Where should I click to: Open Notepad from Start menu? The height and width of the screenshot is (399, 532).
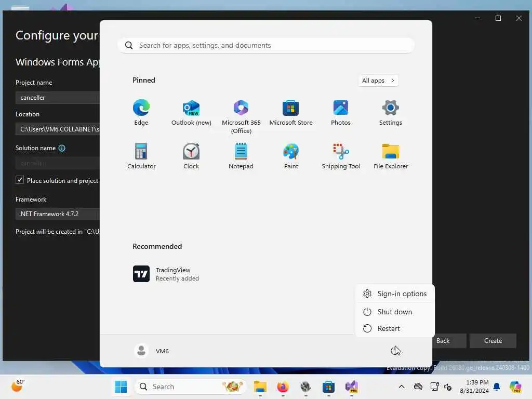pos(241,156)
